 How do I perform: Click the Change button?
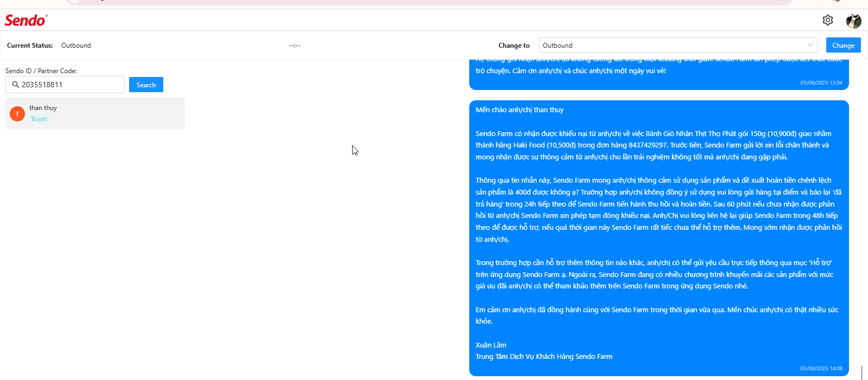pos(843,45)
